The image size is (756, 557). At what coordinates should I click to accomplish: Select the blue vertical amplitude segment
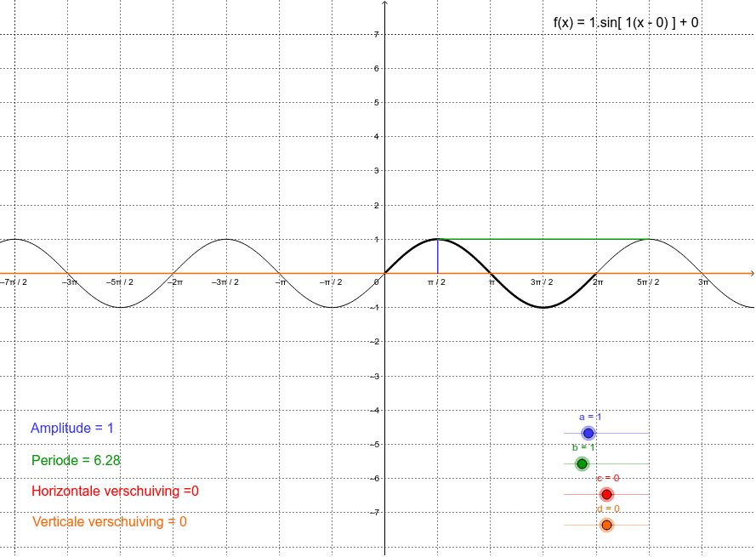tap(437, 255)
